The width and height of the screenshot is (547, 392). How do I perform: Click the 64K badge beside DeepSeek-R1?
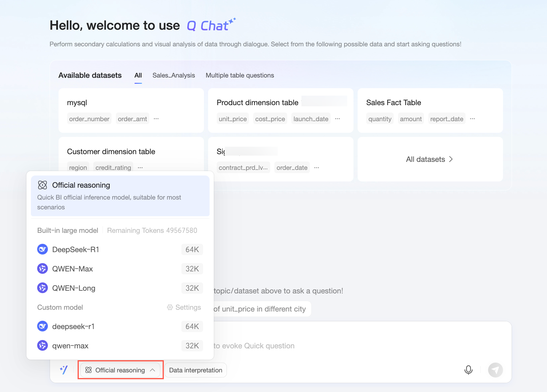point(192,249)
